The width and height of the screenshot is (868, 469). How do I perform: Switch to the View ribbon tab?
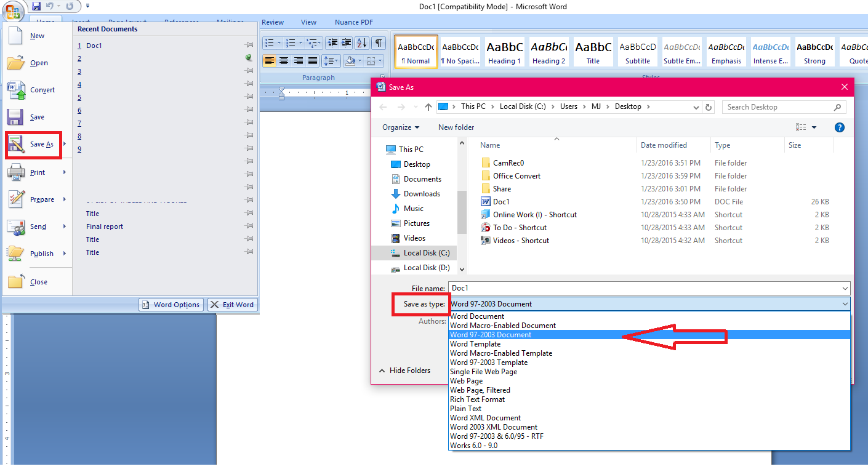tap(308, 22)
